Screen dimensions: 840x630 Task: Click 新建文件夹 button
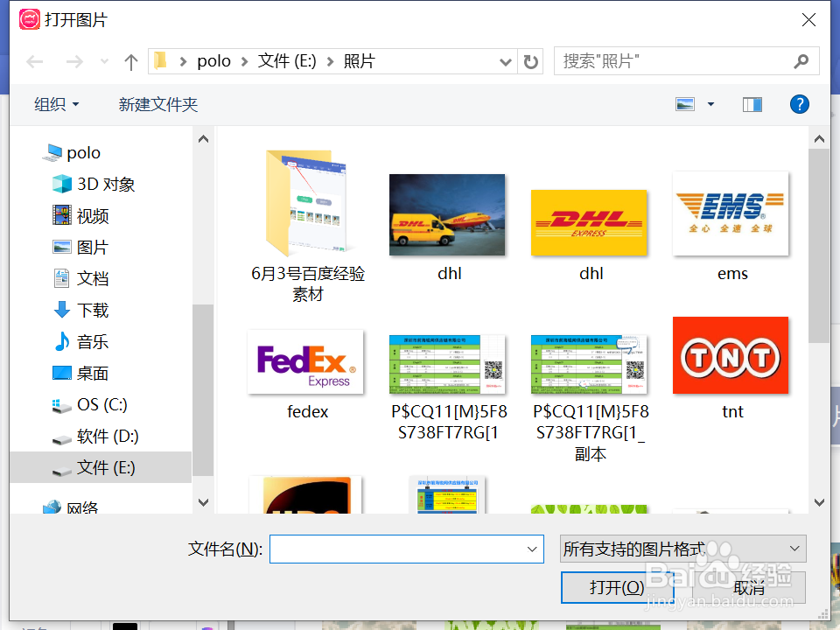[x=158, y=104]
